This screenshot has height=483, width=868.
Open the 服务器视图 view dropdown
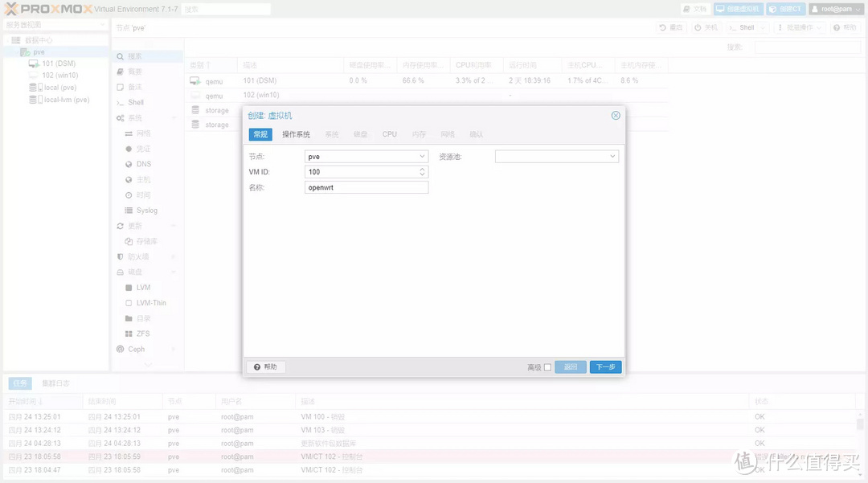[x=55, y=24]
